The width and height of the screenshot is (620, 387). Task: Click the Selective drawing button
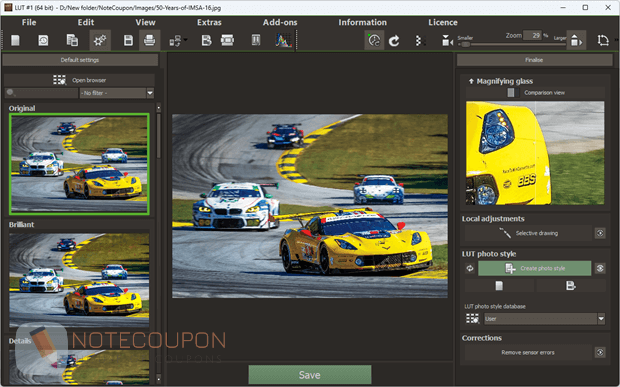[x=528, y=233]
